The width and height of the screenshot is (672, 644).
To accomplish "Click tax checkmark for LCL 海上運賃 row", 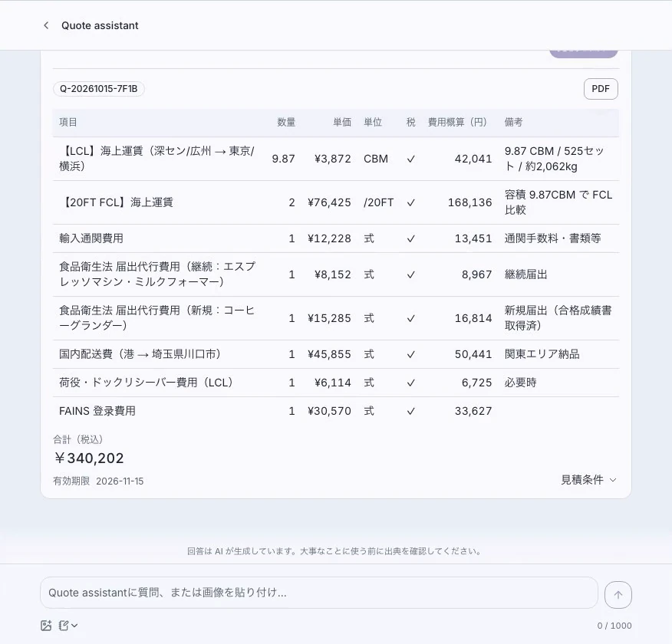I will point(410,159).
